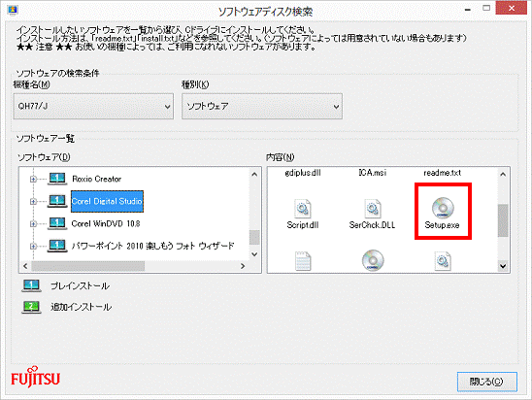Click the gdiplus.dll file name
532x400 pixels.
click(x=303, y=173)
